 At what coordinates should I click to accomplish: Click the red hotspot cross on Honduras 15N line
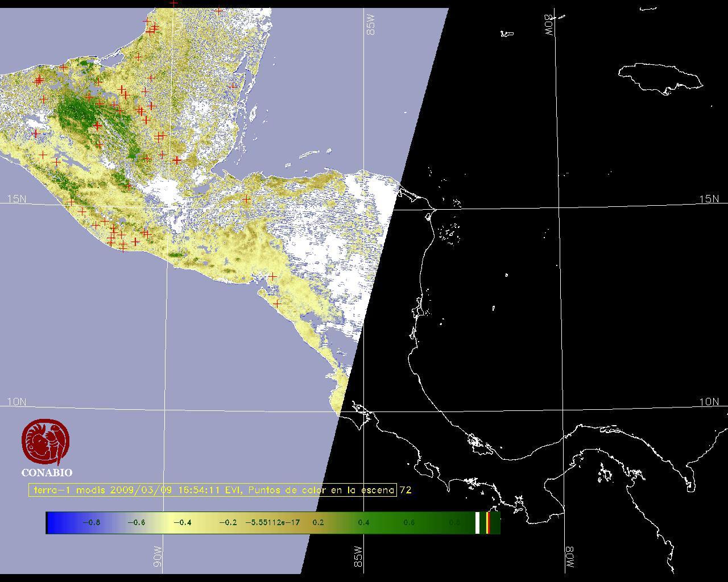[x=246, y=199]
